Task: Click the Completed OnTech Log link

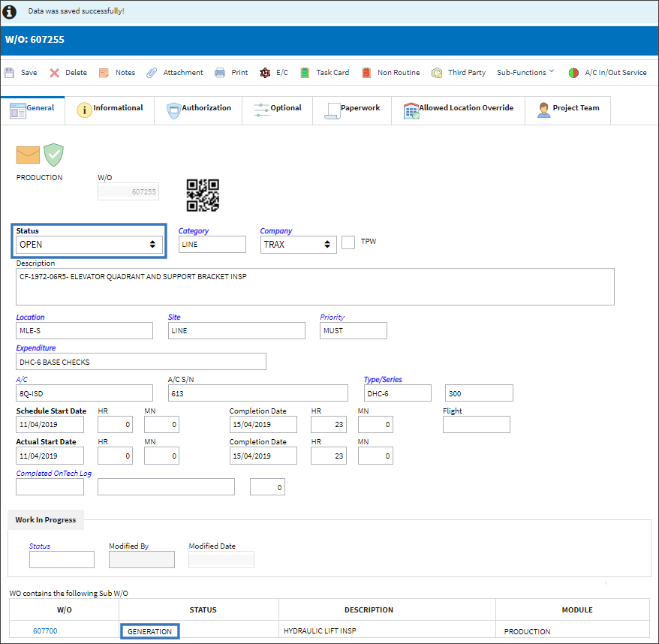Action: coord(54,474)
